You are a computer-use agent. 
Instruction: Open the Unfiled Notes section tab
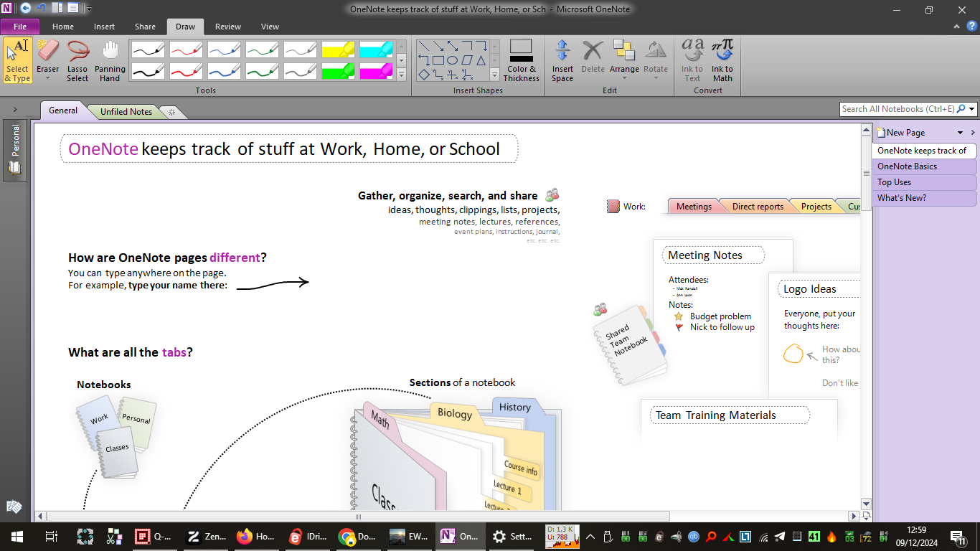[126, 111]
